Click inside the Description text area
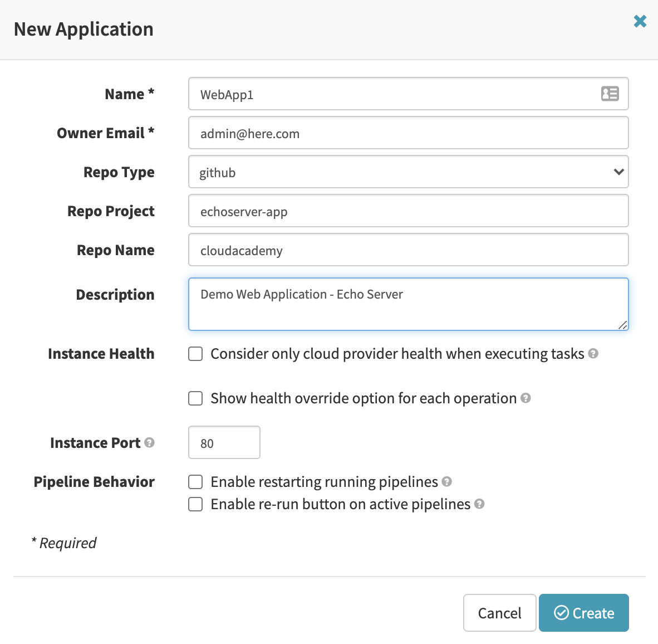Image resolution: width=658 pixels, height=644 pixels. point(408,304)
